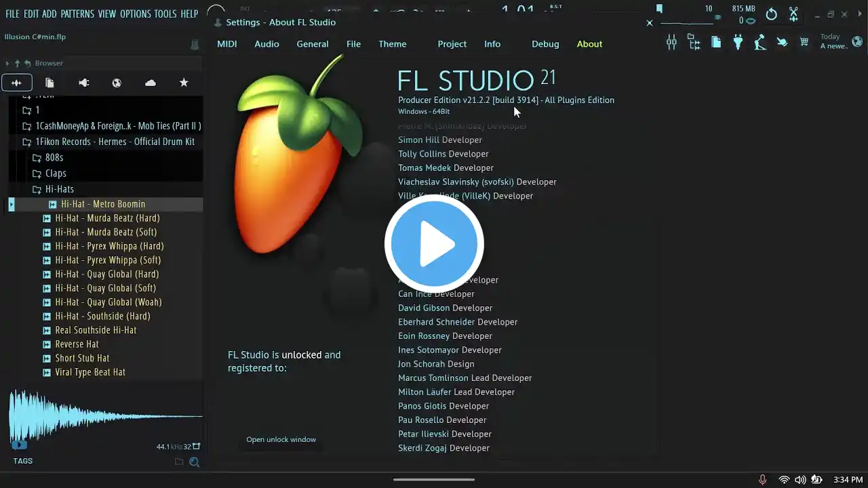Open the PATTERNS menu
Image resolution: width=868 pixels, height=488 pixels.
click(77, 14)
